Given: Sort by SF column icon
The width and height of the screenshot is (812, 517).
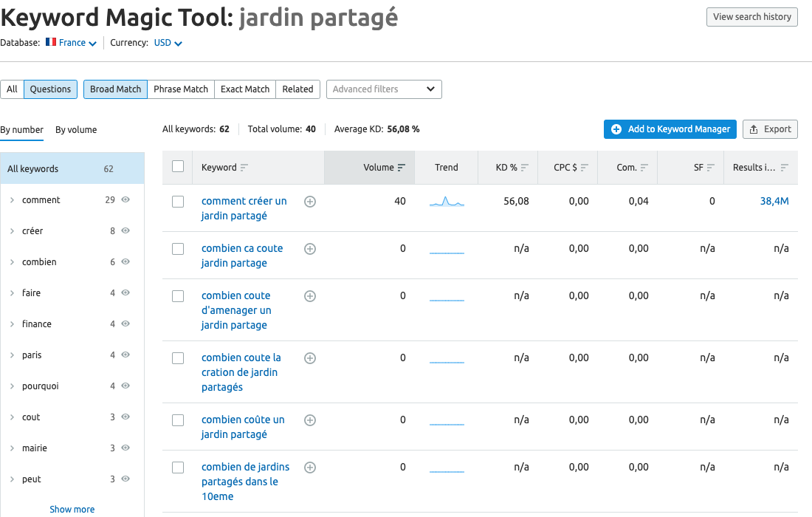Looking at the screenshot, I should pyautogui.click(x=710, y=168).
